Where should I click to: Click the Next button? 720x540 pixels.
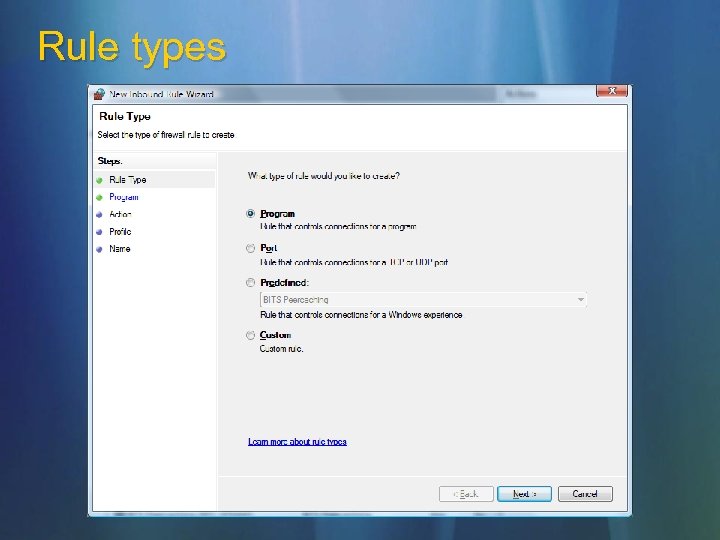[x=524, y=494]
